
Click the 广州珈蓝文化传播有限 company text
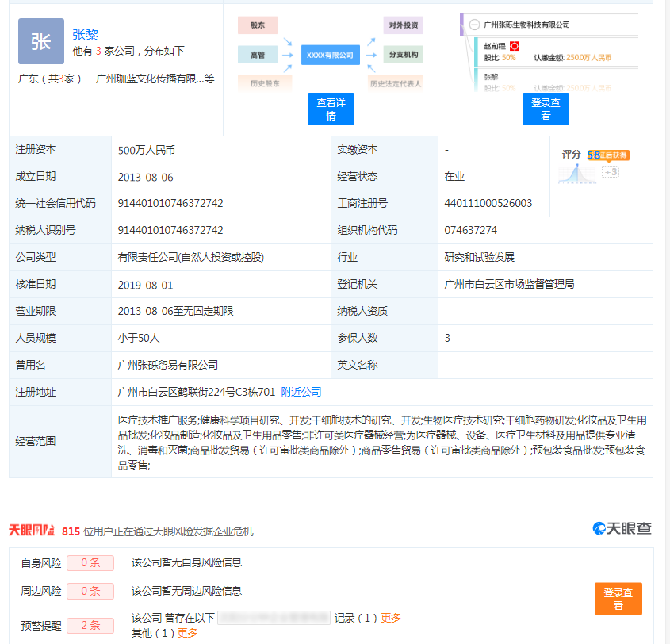point(149,79)
